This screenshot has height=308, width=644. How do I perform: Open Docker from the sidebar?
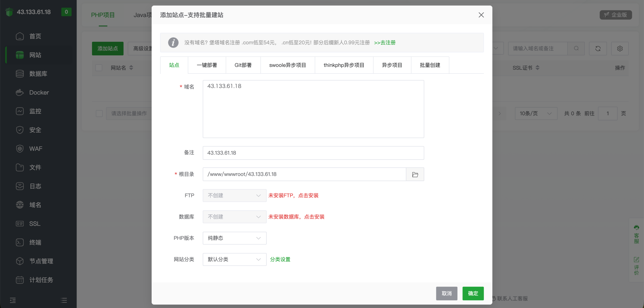coord(39,92)
